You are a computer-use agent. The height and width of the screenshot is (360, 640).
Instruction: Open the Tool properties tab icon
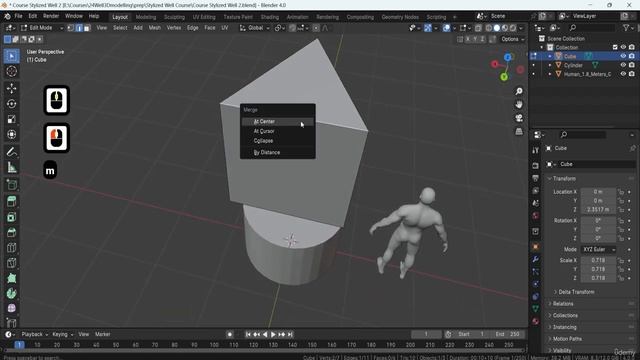coord(536,150)
